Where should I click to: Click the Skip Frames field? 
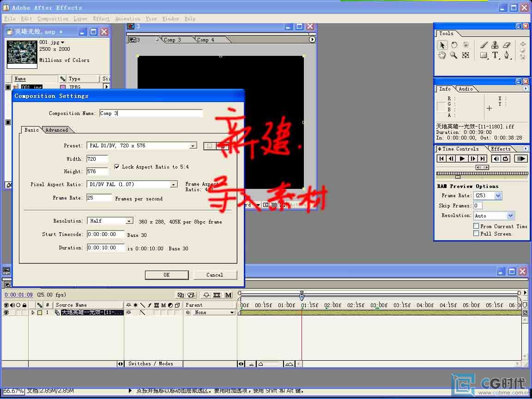point(478,206)
